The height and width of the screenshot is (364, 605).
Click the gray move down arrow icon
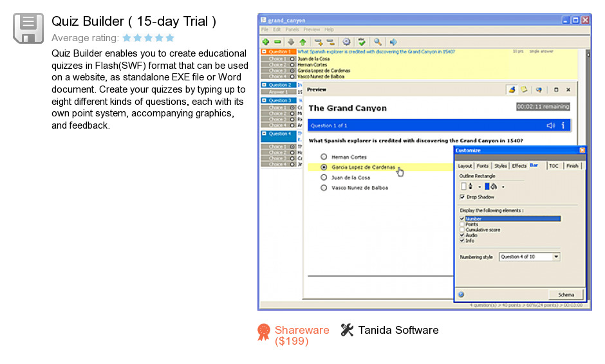291,42
